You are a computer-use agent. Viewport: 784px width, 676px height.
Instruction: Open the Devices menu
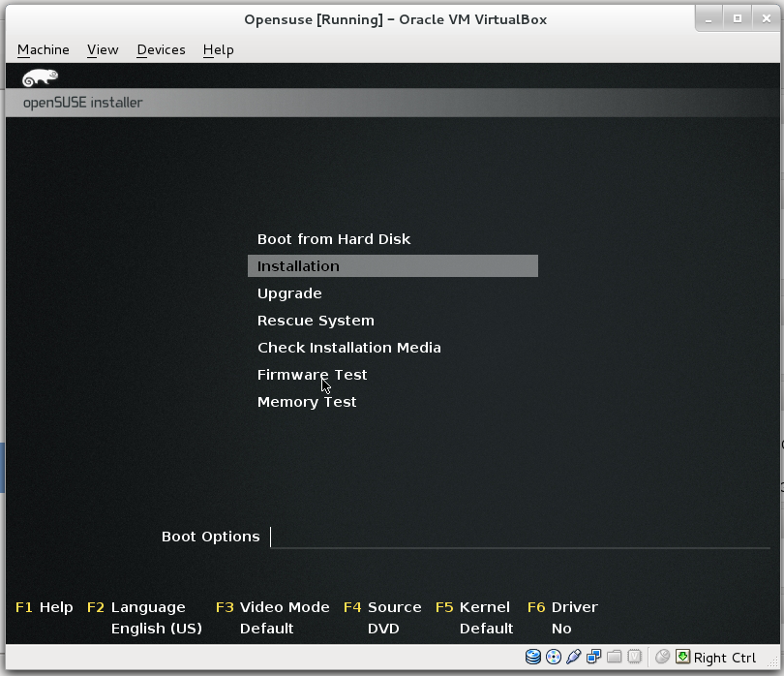(161, 49)
